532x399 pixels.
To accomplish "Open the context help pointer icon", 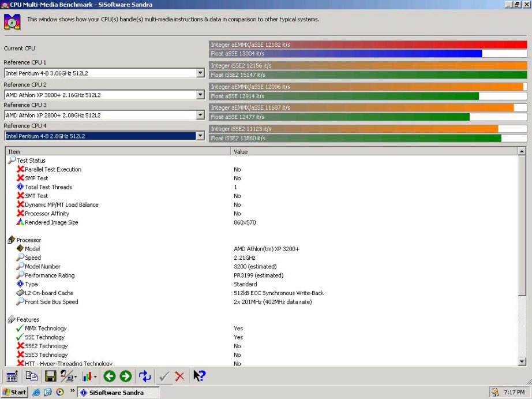I will click(199, 376).
